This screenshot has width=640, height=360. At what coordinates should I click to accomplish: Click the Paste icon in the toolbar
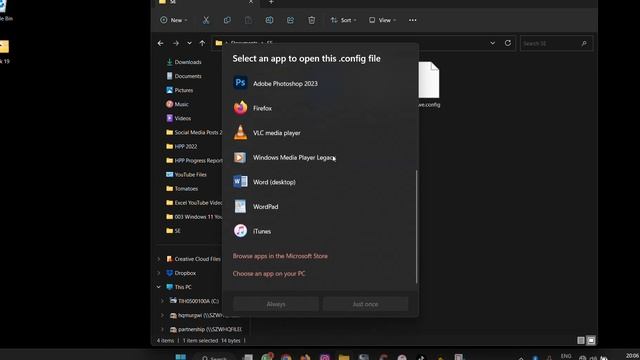(x=248, y=20)
